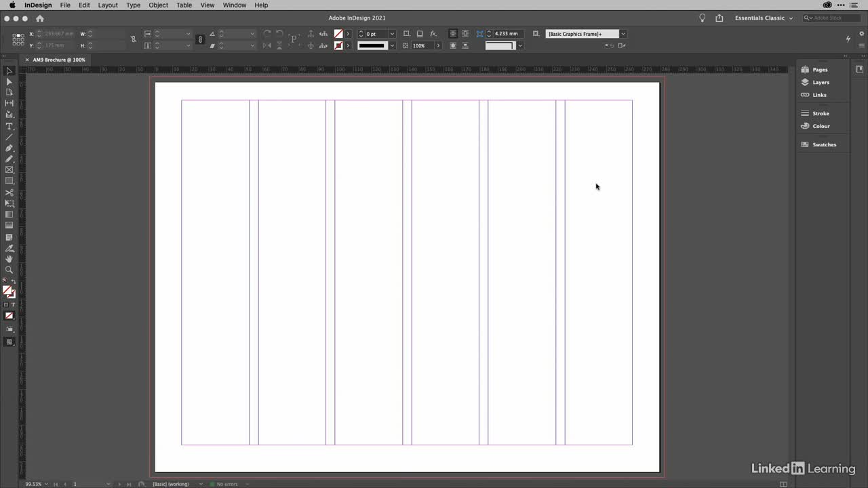Screen dimensions: 868x488
Task: Click the stroke swatch in control panel
Action: (338, 45)
